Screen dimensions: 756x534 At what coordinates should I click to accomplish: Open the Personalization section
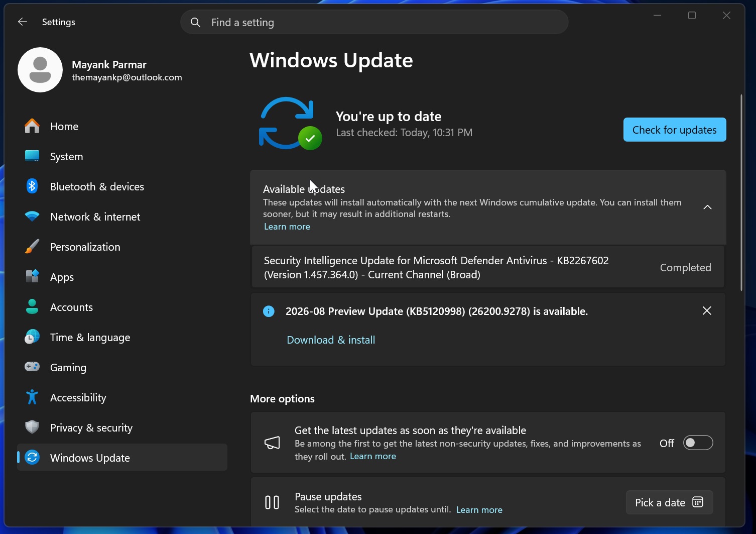point(122,247)
